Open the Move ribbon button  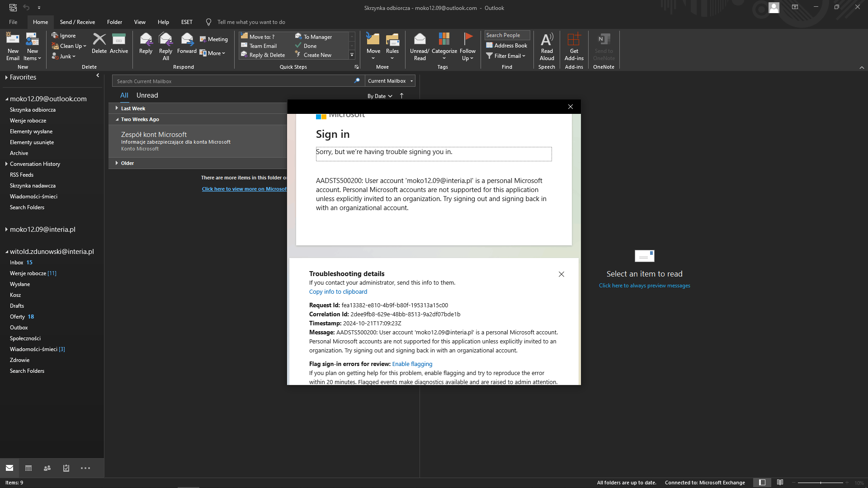(x=373, y=47)
